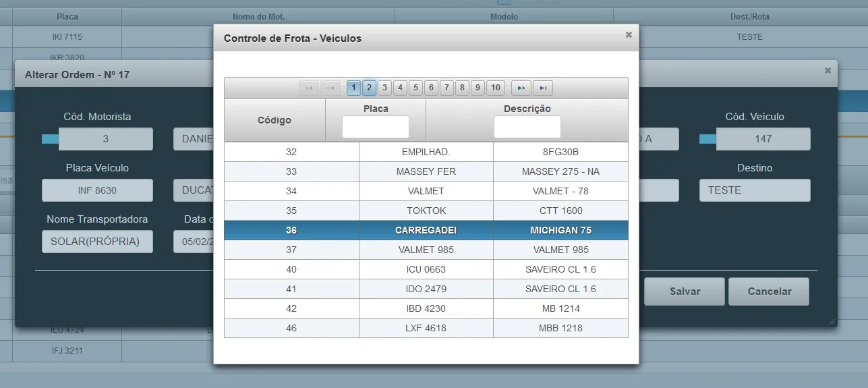Go to next page of vehicle list
The height and width of the screenshot is (388, 868).
pos(521,88)
